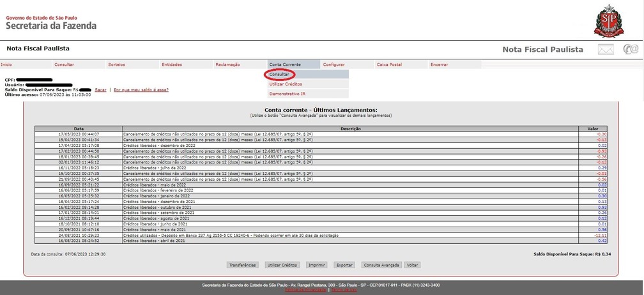The height and width of the screenshot is (295, 644).
Task: Open the Reclamação menu
Action: tap(227, 64)
